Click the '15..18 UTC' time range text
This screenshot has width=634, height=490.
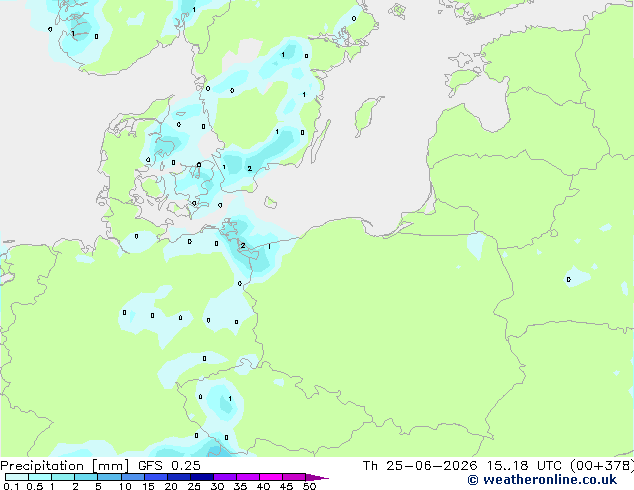pyautogui.click(x=524, y=466)
